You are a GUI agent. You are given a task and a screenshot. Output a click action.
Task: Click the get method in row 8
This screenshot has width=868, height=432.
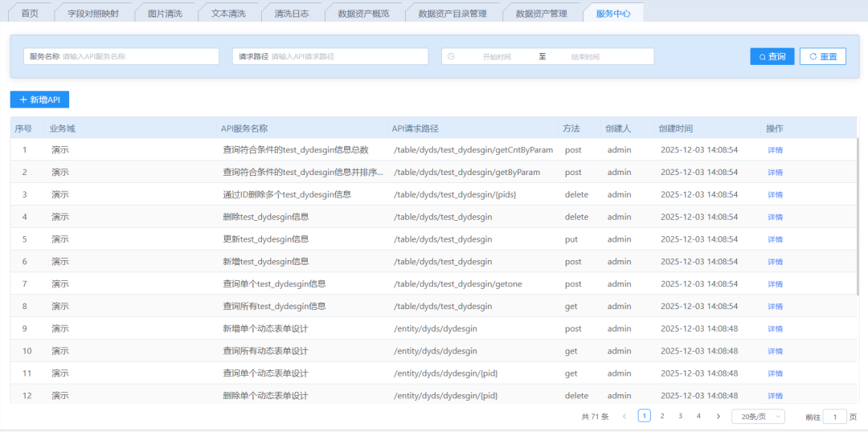[571, 307]
